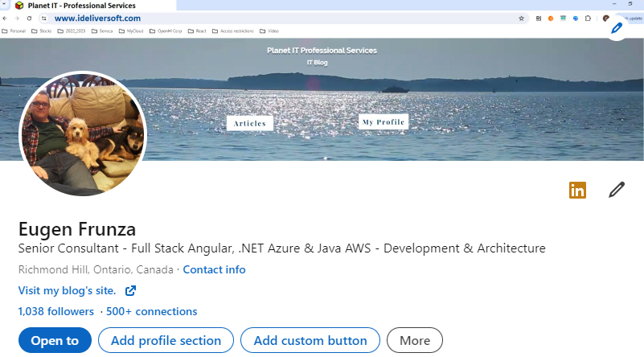View the 500+ connections link
Image resolution: width=644 pixels, height=357 pixels.
(x=152, y=312)
